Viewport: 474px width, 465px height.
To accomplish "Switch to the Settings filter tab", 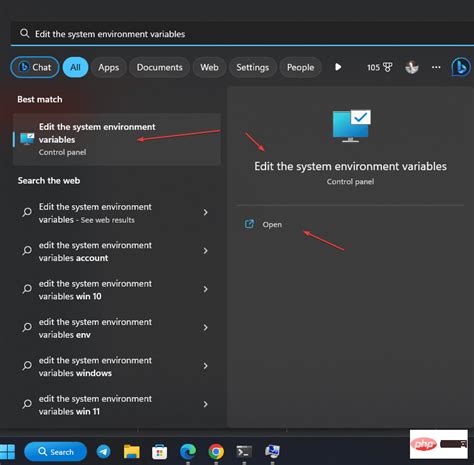I will coord(253,67).
